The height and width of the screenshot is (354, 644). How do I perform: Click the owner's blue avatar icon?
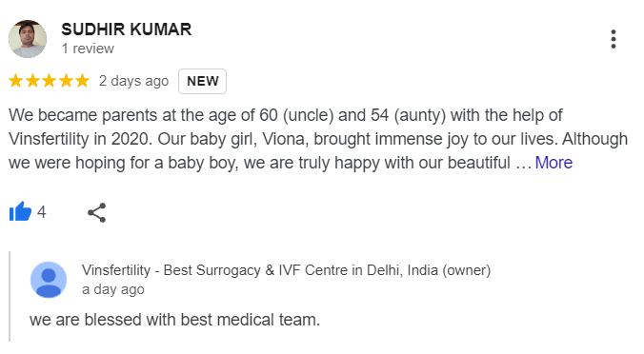[49, 280]
